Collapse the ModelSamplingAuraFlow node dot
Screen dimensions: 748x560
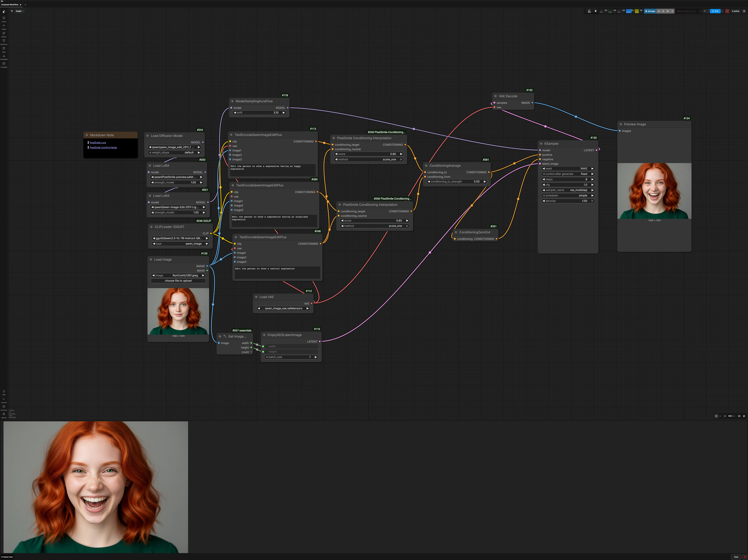232,101
